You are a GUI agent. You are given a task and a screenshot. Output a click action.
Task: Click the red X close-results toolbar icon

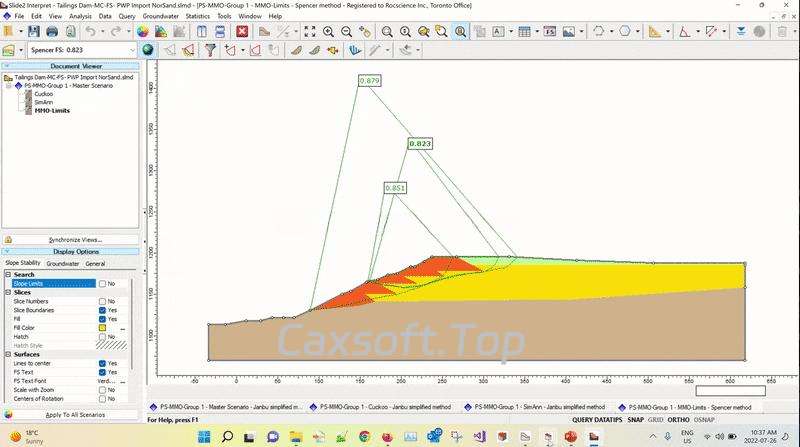coord(242,31)
